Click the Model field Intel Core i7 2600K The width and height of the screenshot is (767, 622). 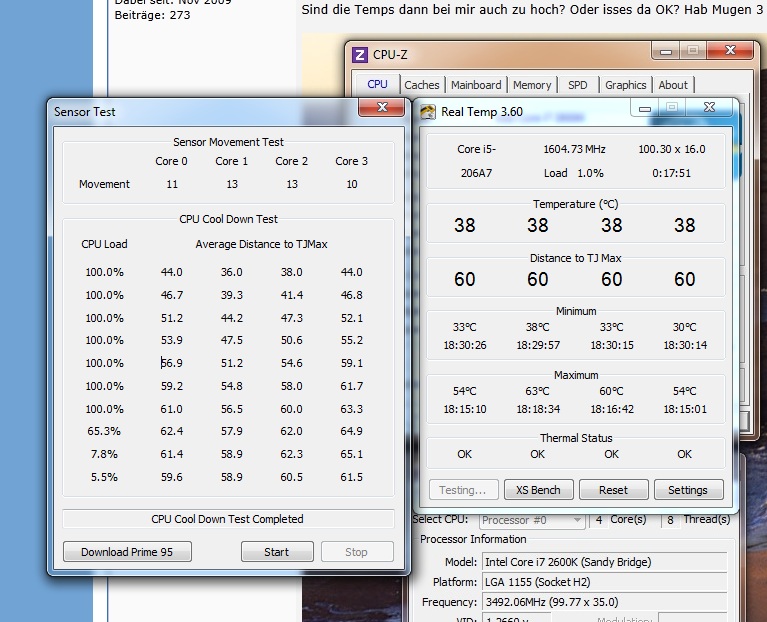(x=605, y=562)
